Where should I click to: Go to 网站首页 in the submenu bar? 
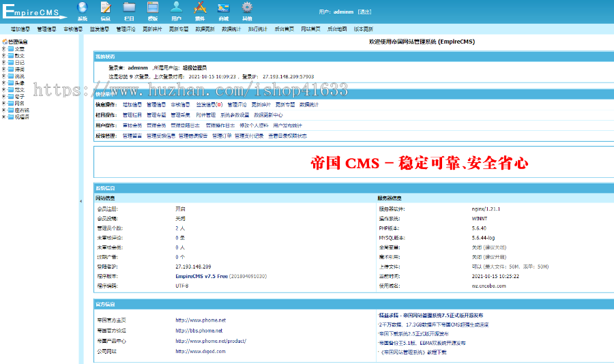(311, 29)
